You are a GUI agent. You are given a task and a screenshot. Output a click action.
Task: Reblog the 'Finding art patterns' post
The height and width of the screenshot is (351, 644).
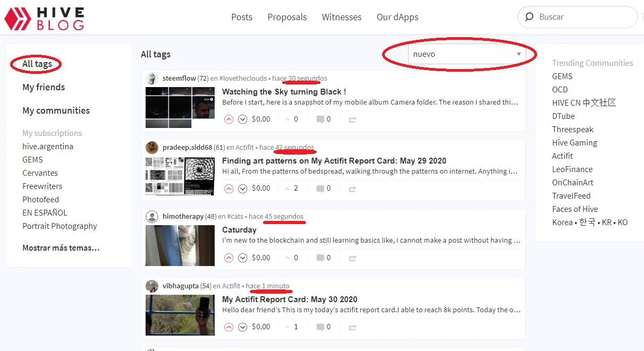pos(352,189)
